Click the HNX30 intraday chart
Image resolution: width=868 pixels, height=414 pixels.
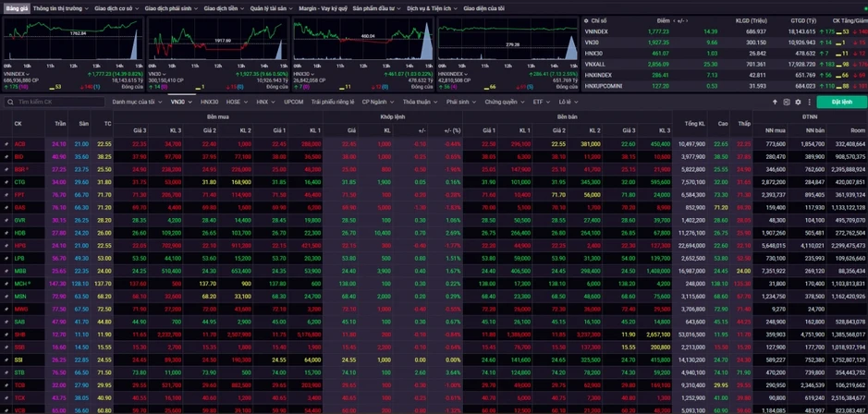(362, 38)
